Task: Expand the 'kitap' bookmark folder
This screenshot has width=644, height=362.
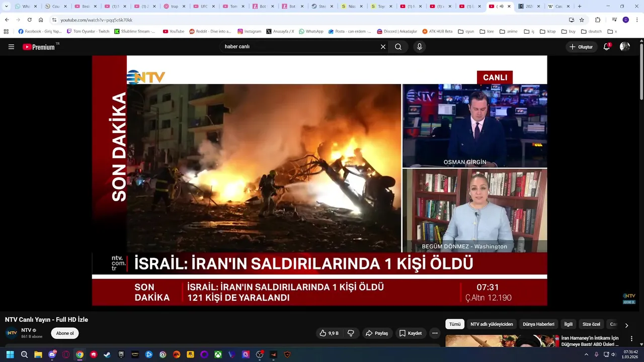Action: coord(547,31)
